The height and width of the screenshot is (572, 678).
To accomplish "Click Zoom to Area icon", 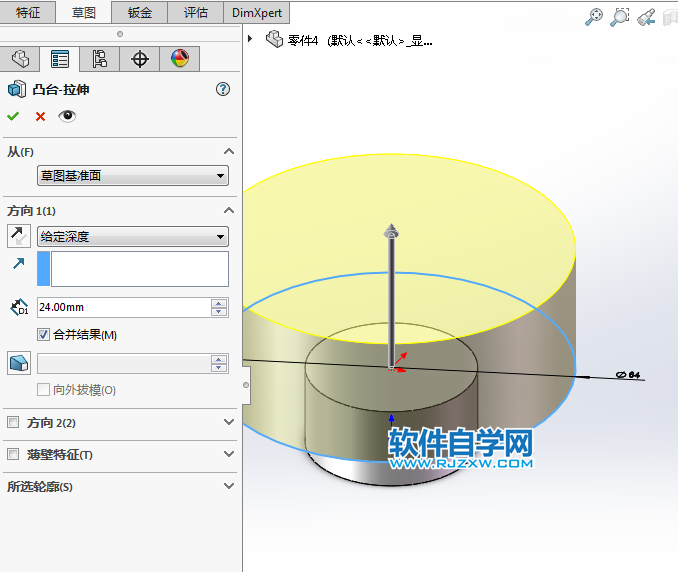I will 620,17.
